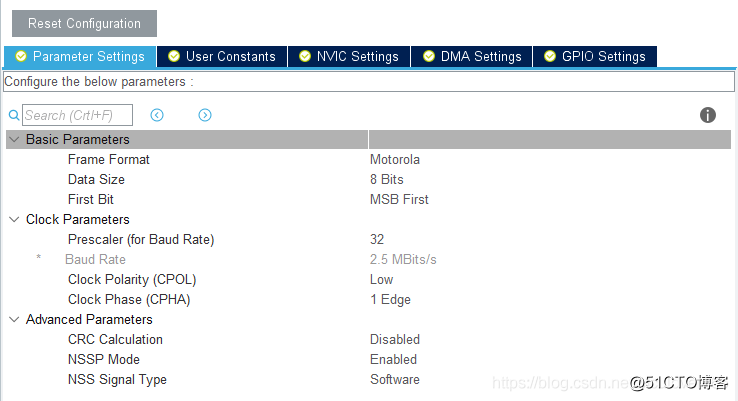Open the Prescaler value 32 dropdown

[x=377, y=240]
